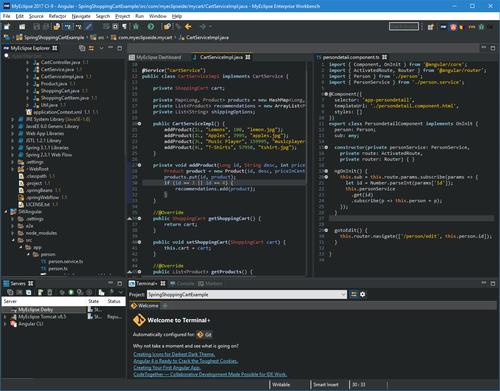Select ShoppingCart.java in the explorer tree

tap(60, 91)
